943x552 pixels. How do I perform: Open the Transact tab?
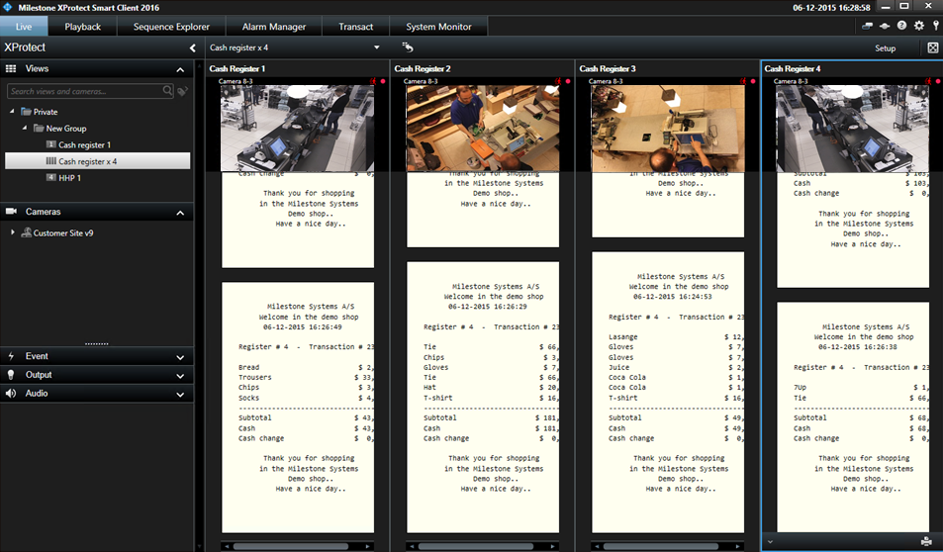click(x=355, y=26)
